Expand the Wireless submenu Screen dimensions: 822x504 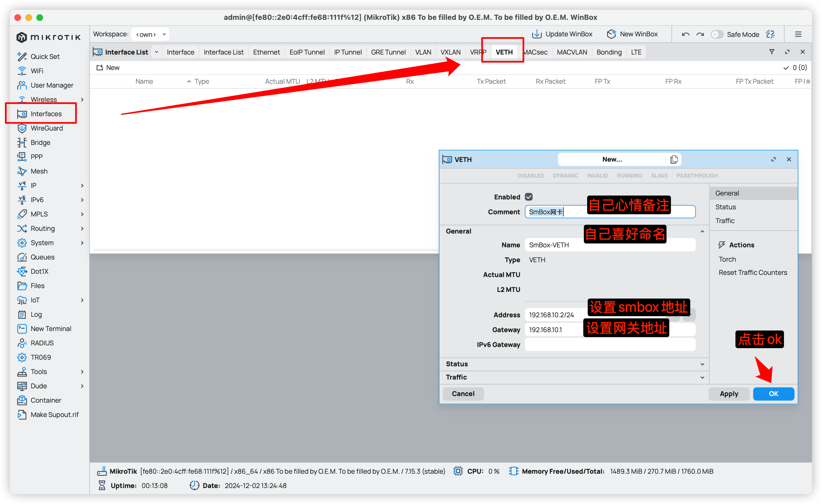pyautogui.click(x=82, y=99)
